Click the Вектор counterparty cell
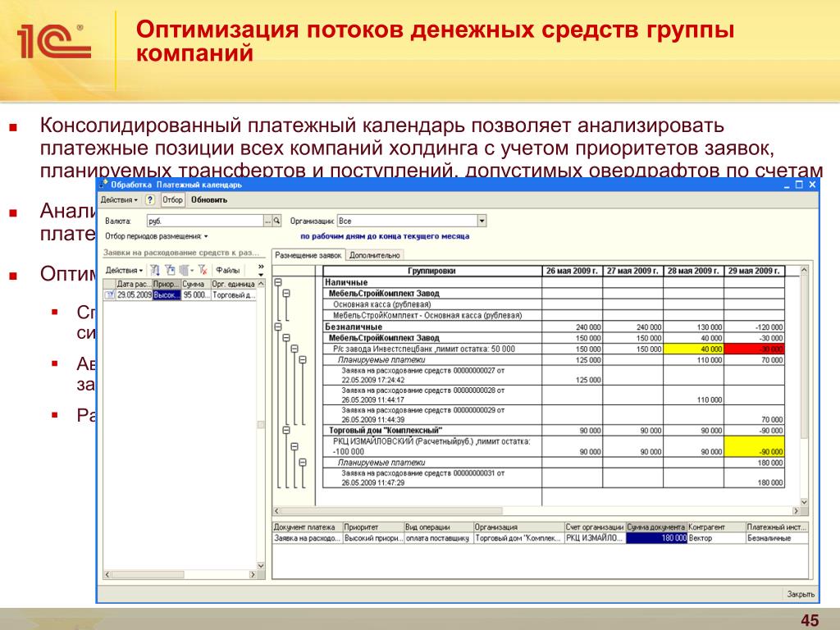The width and height of the screenshot is (840, 630). click(x=716, y=538)
